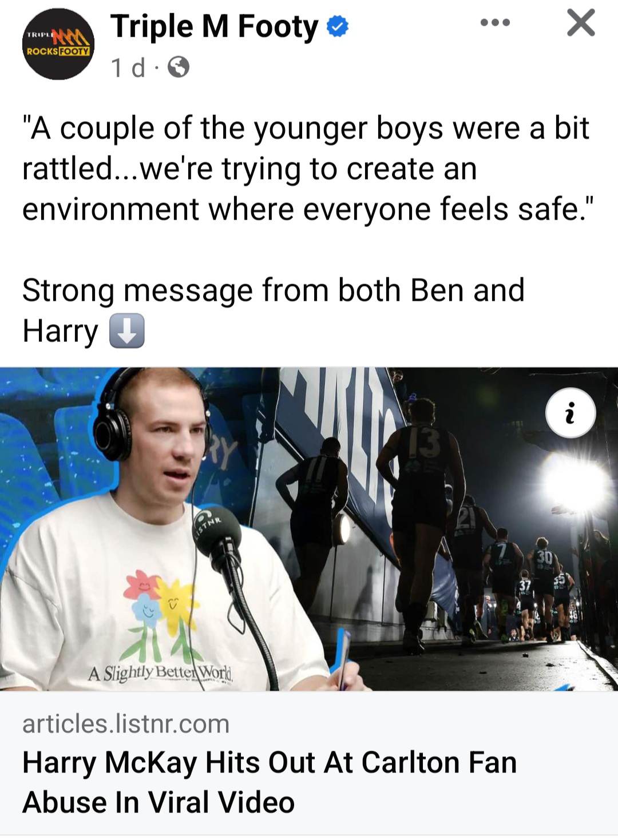The height and width of the screenshot is (840, 618).
Task: Click the globe public audience icon
Action: click(x=178, y=68)
